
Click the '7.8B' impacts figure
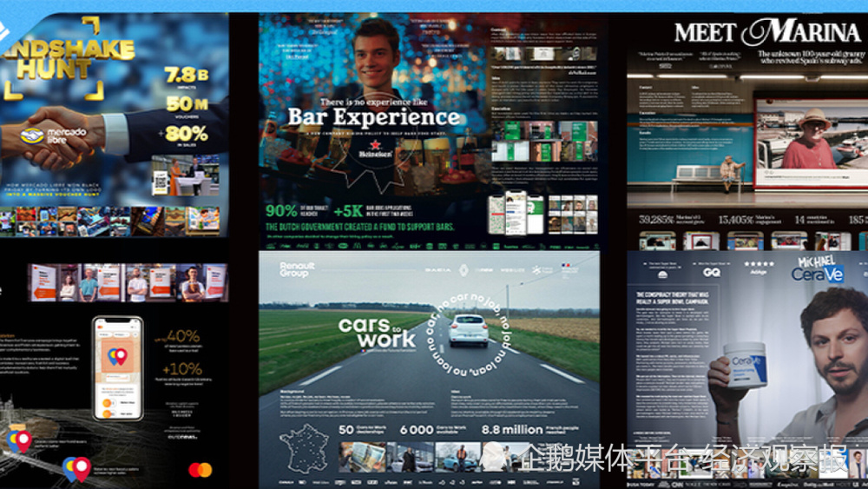click(x=186, y=75)
